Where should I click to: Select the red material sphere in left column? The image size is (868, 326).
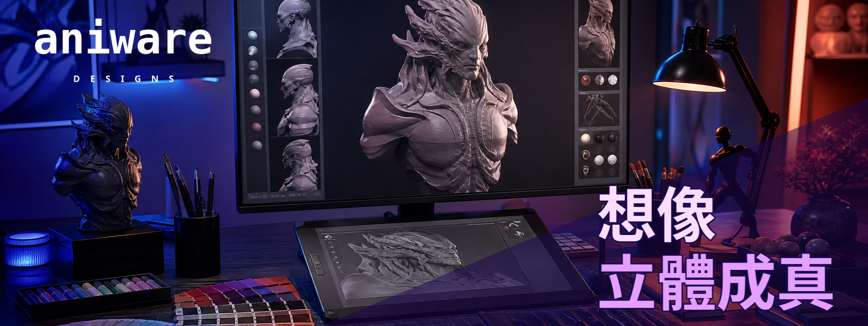[x=256, y=128]
